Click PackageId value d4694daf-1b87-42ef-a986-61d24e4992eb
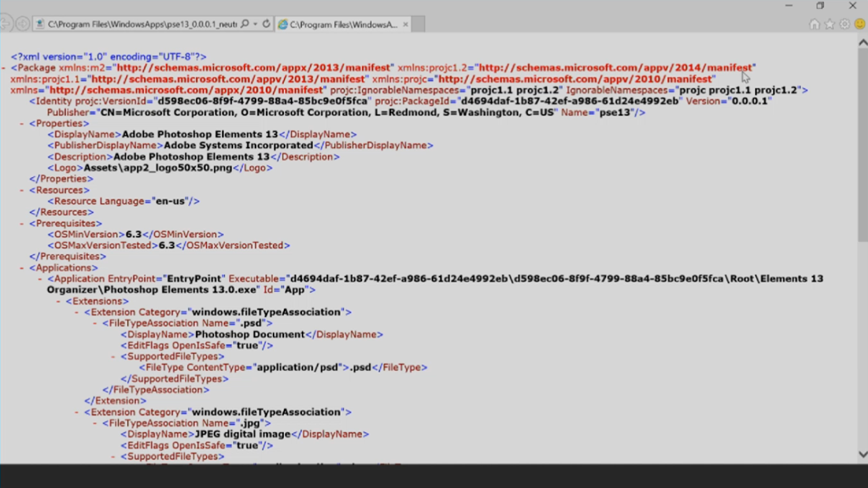868x488 pixels. (x=569, y=102)
